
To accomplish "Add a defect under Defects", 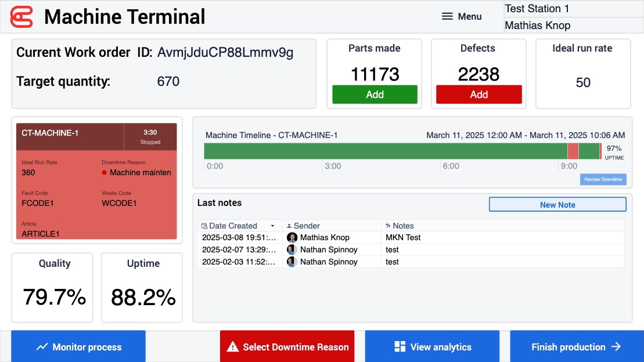I will pyautogui.click(x=478, y=95).
